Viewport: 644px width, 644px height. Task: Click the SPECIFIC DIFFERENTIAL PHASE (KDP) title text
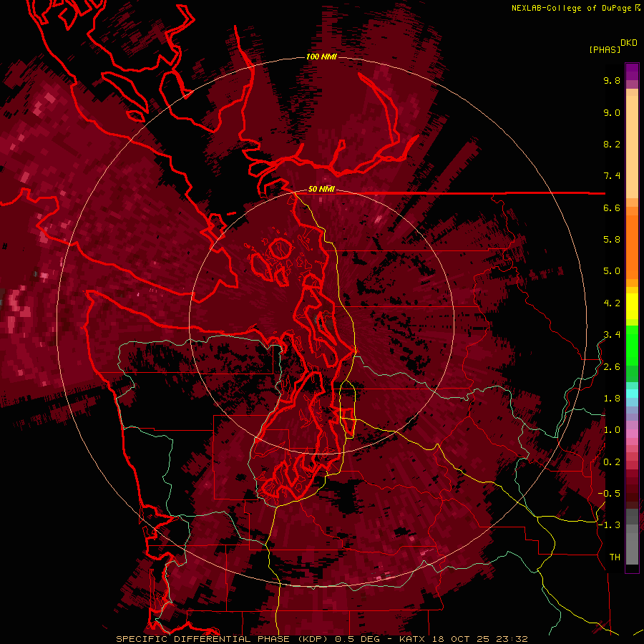point(223,639)
